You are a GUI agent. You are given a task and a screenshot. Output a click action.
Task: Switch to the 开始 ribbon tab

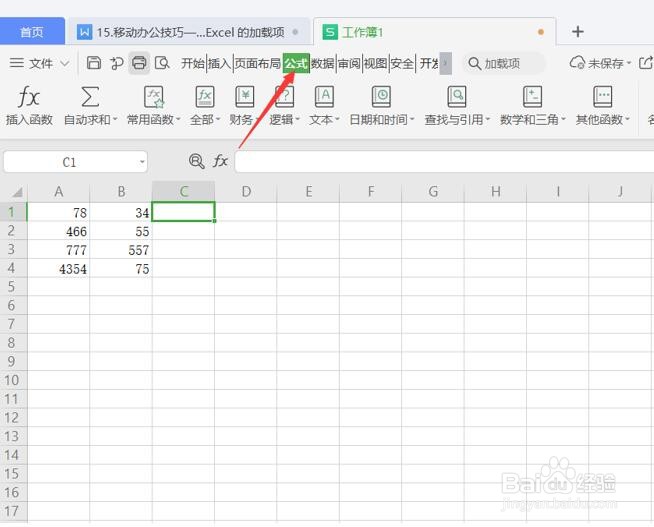(x=193, y=63)
